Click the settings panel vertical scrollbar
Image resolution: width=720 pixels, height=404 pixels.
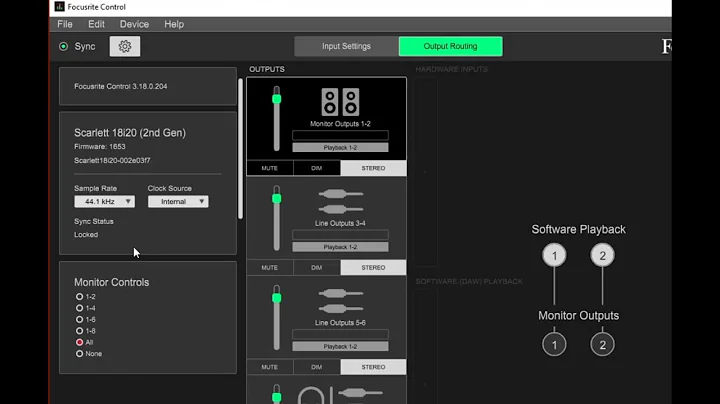(x=240, y=148)
